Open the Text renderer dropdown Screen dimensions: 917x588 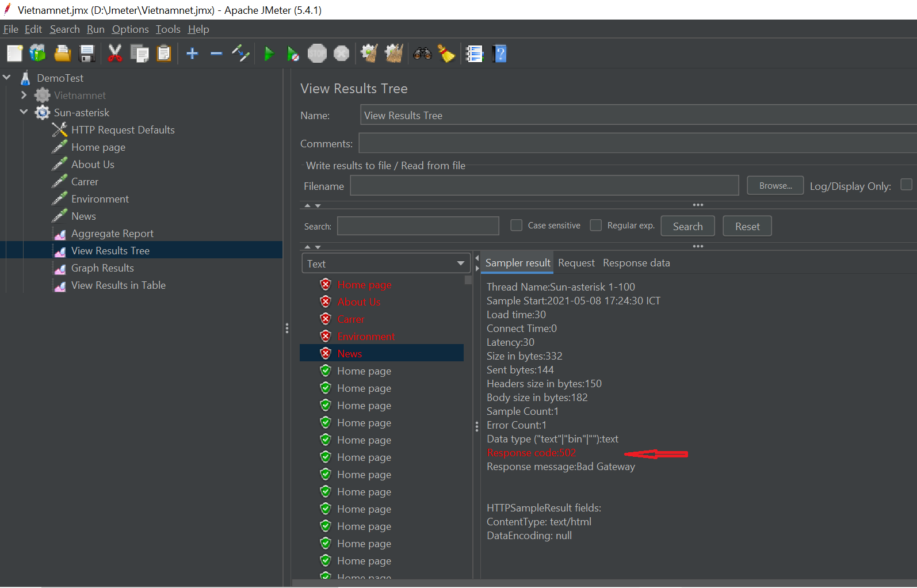coord(385,264)
